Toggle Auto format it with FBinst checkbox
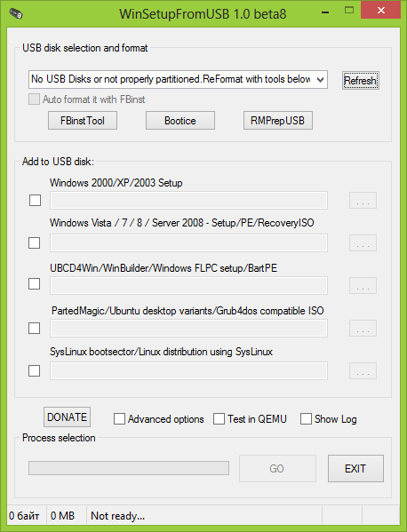The image size is (407, 532). [34, 99]
